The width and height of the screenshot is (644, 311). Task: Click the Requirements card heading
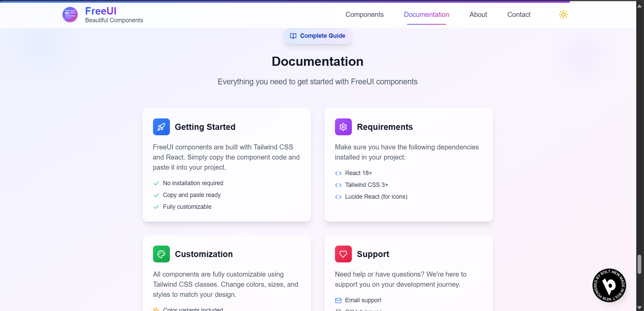pos(385,127)
